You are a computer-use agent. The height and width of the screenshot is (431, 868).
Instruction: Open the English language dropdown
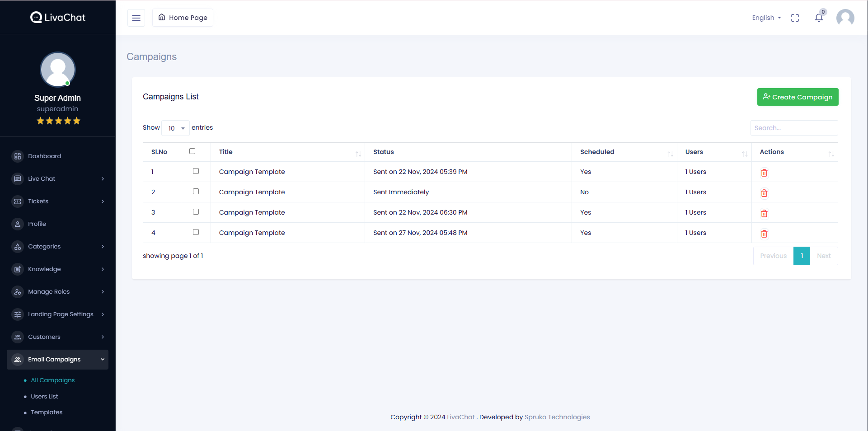[x=766, y=18]
